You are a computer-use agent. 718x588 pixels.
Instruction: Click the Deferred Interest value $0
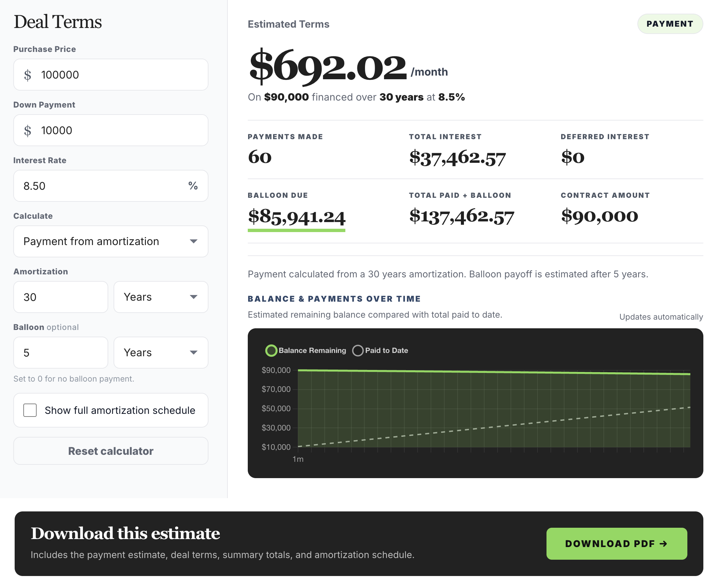click(573, 157)
